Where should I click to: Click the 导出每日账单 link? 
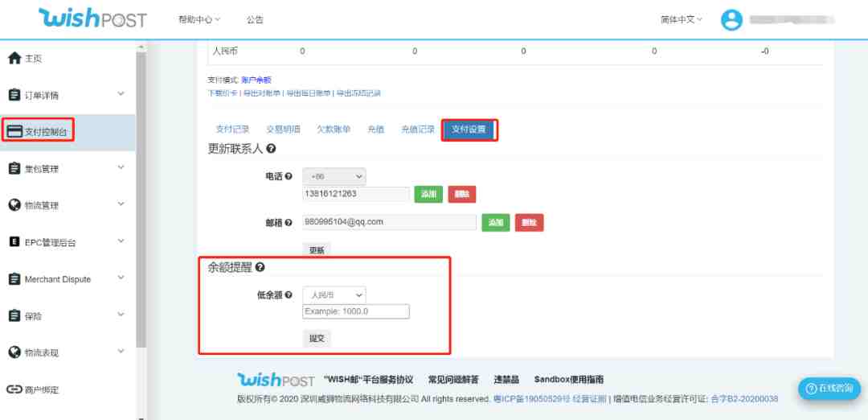pos(309,93)
